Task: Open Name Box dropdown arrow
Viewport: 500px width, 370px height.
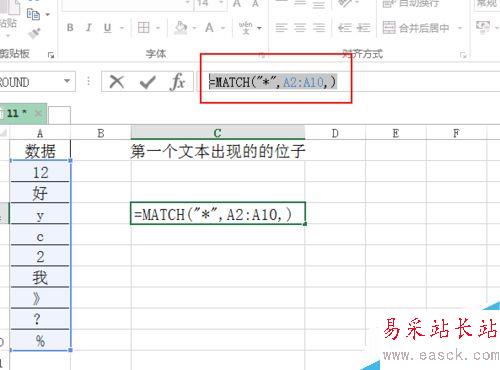Action: (67, 81)
